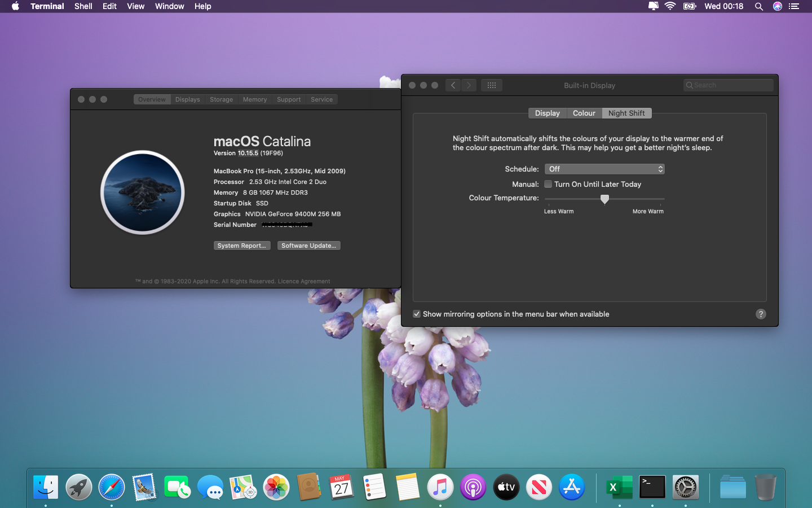Open Finder from the Dock
This screenshot has height=508, width=812.
tap(46, 487)
